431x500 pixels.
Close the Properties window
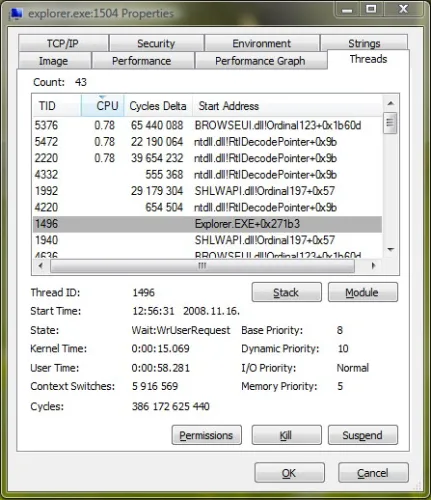tap(404, 9)
